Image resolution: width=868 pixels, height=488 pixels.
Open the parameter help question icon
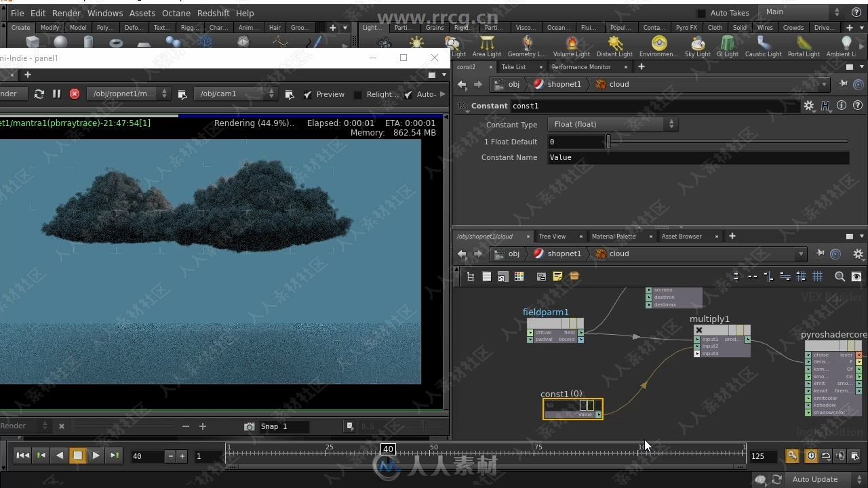point(858,106)
